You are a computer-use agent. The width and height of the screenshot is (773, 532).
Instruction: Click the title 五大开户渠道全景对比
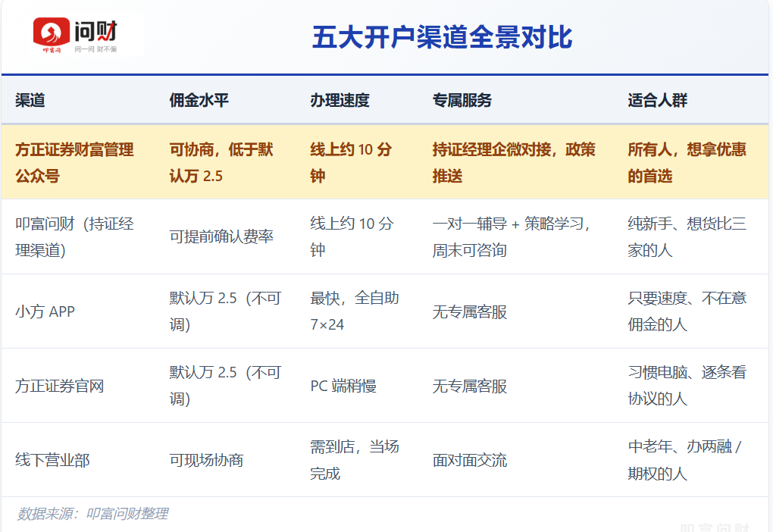point(443,37)
